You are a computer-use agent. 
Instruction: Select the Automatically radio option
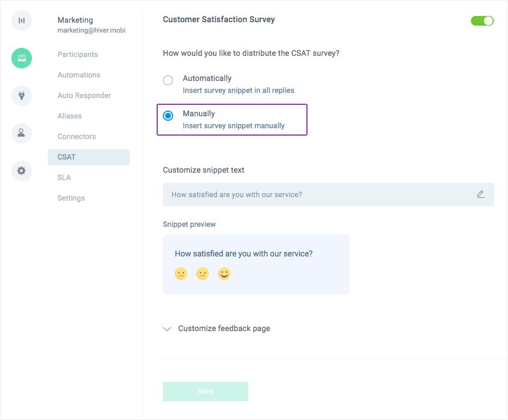pyautogui.click(x=168, y=80)
